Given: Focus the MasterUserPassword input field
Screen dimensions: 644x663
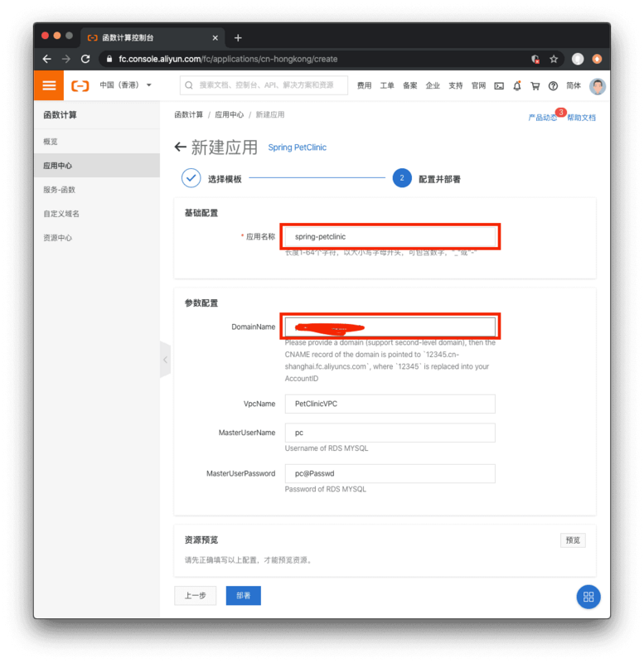Looking at the screenshot, I should pyautogui.click(x=390, y=473).
